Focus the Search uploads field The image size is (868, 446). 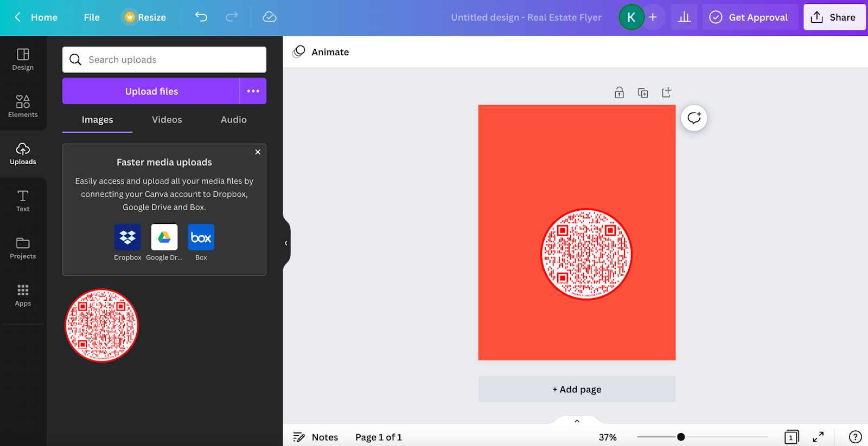(x=164, y=60)
